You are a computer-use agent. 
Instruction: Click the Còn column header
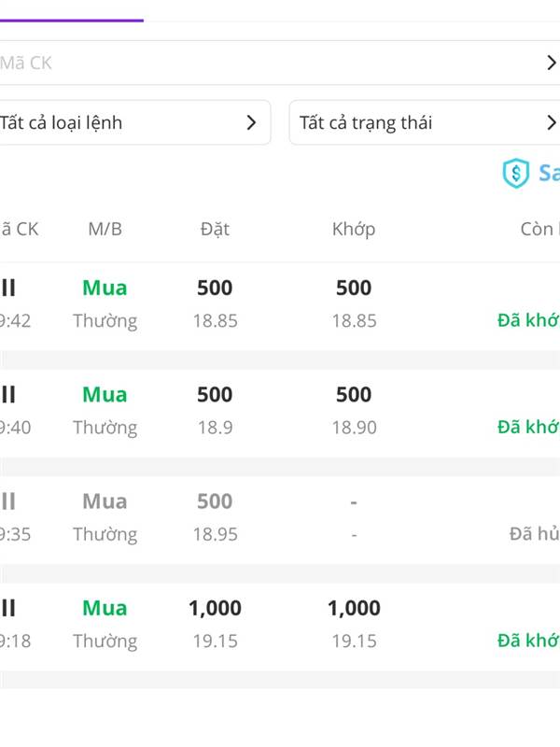click(x=539, y=229)
